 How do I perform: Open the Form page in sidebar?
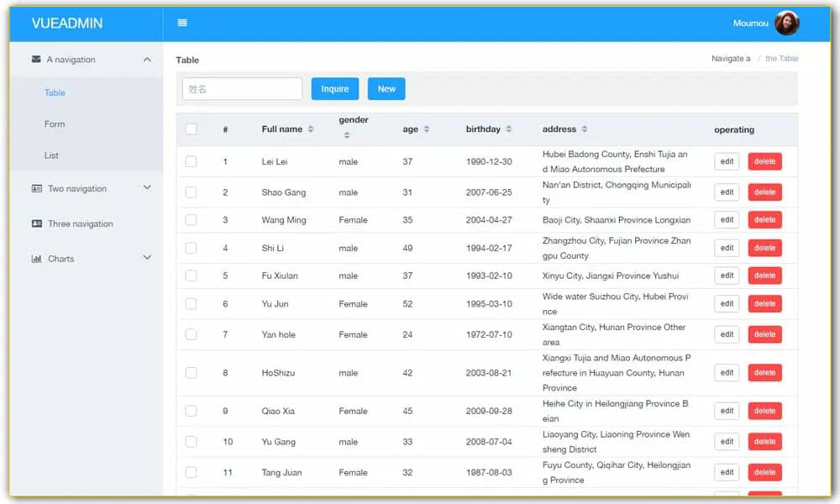pyautogui.click(x=55, y=124)
